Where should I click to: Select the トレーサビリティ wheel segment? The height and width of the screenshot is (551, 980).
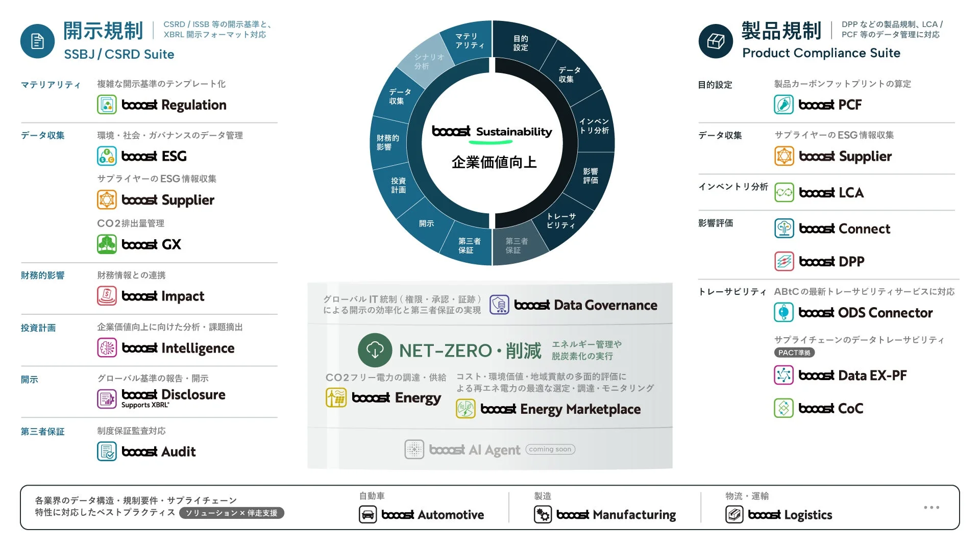coord(561,221)
